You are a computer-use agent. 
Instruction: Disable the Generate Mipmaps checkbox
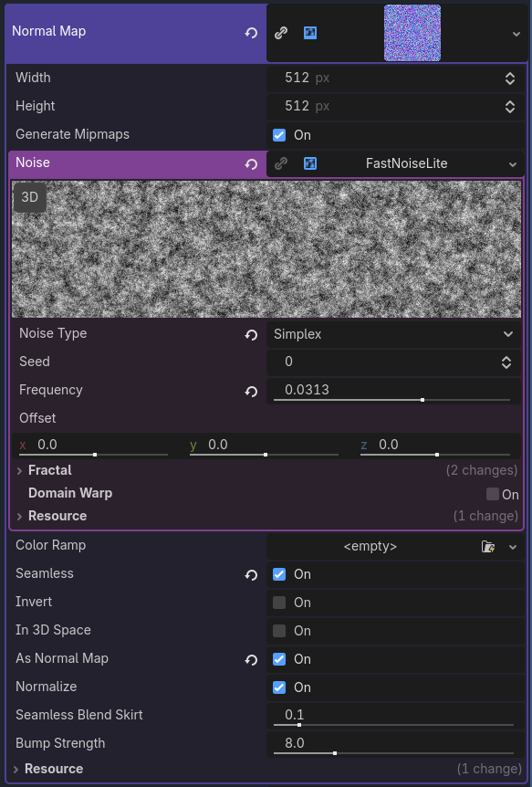278,135
